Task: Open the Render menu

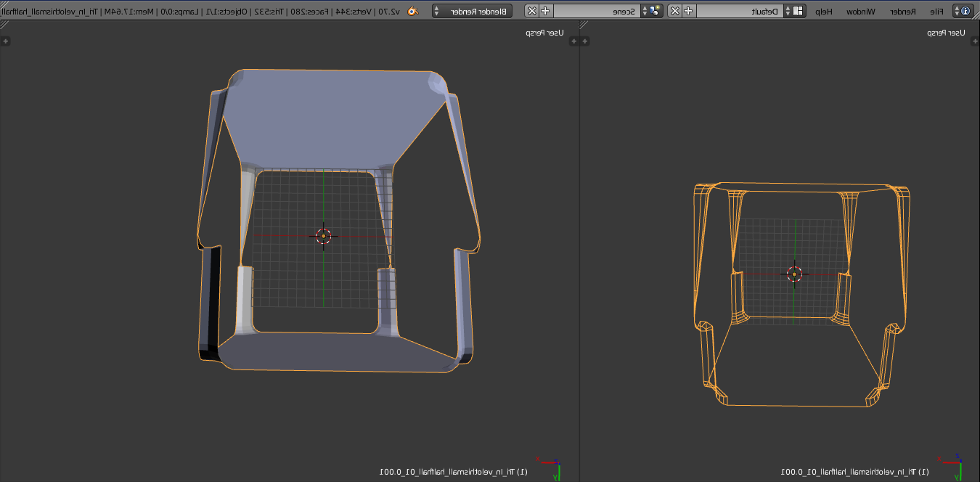Action: click(904, 11)
